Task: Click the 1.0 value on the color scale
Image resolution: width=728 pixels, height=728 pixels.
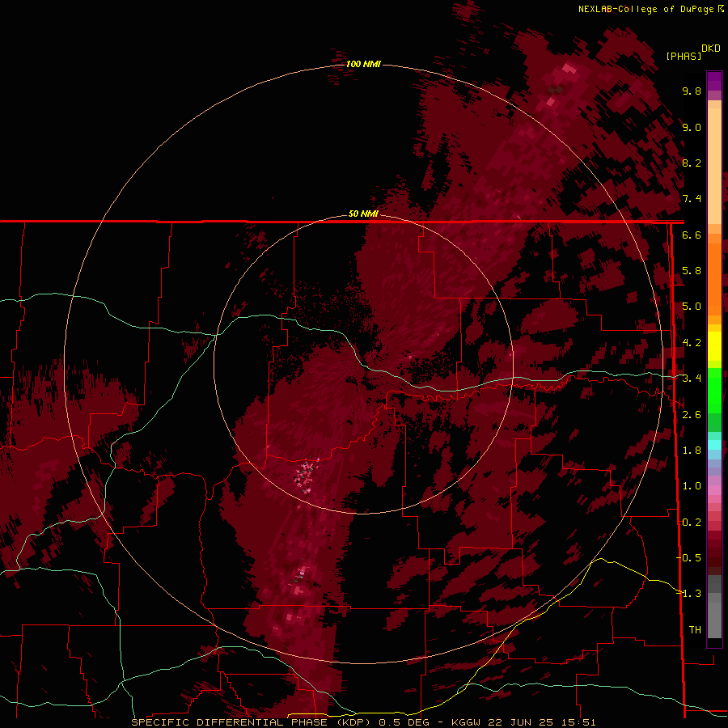Action: (692, 486)
